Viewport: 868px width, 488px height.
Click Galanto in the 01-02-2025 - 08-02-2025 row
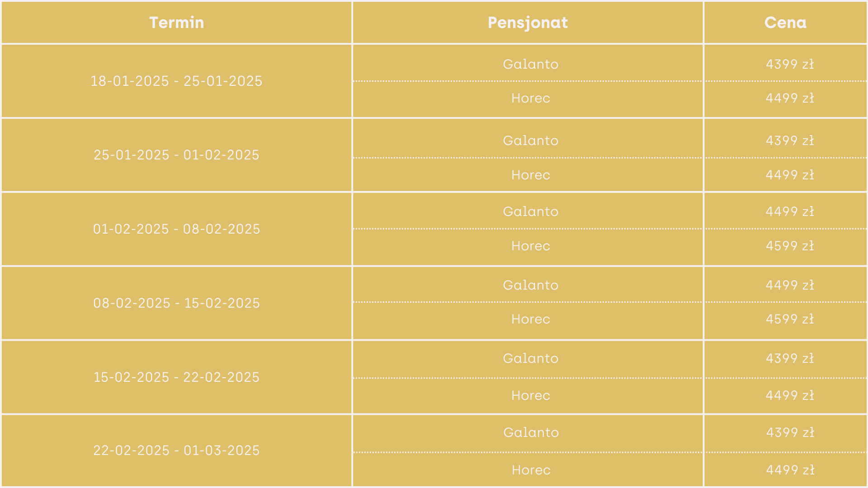pos(531,211)
